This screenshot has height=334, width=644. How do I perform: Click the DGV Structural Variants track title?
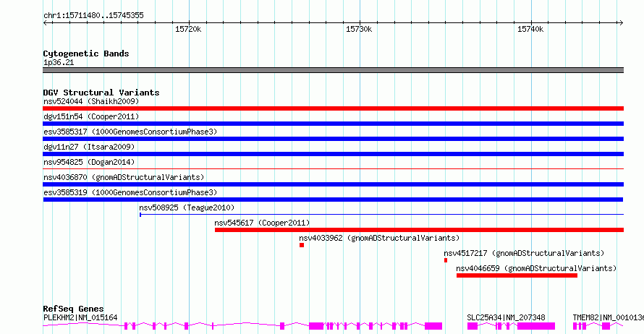pos(101,93)
